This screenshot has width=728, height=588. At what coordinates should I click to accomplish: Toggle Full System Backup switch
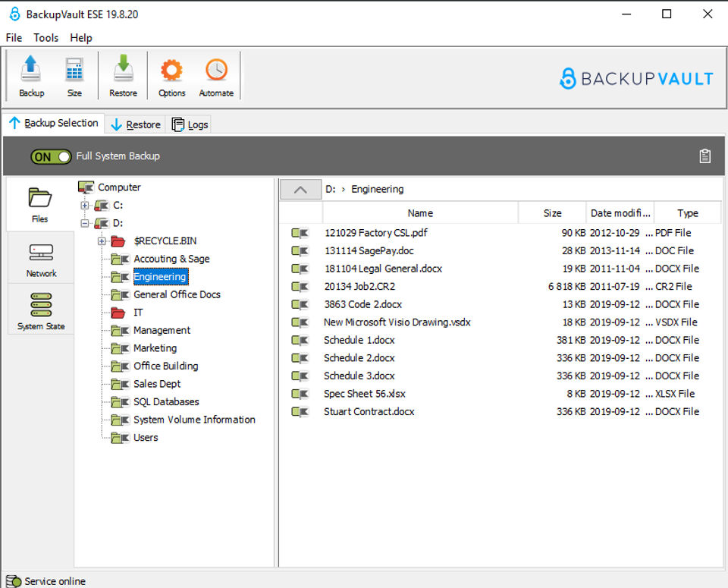(x=51, y=156)
